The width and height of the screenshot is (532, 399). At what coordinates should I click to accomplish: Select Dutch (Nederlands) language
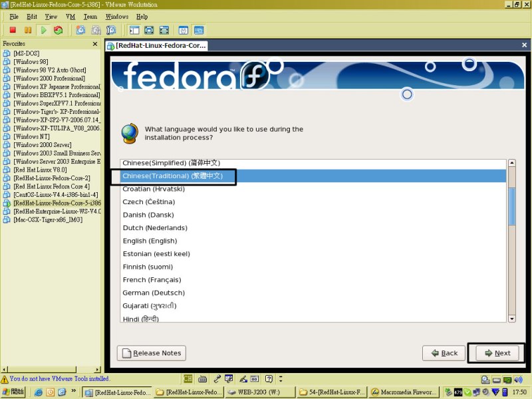[313, 228]
